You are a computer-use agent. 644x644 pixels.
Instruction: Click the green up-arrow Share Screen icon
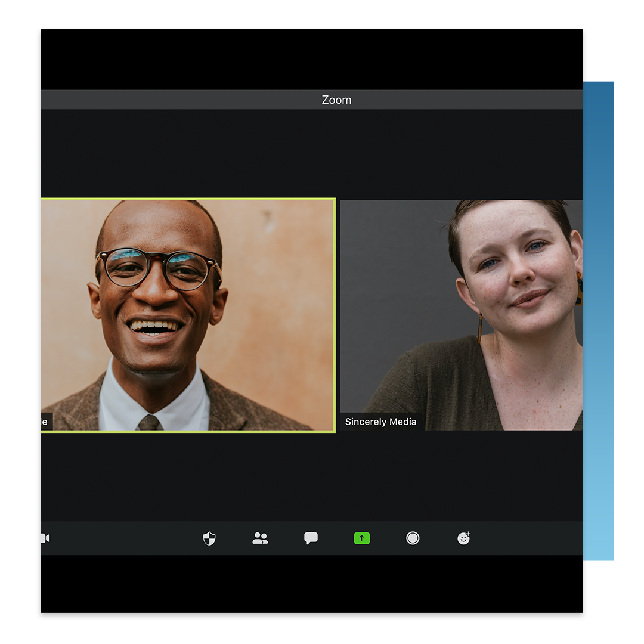click(x=362, y=538)
